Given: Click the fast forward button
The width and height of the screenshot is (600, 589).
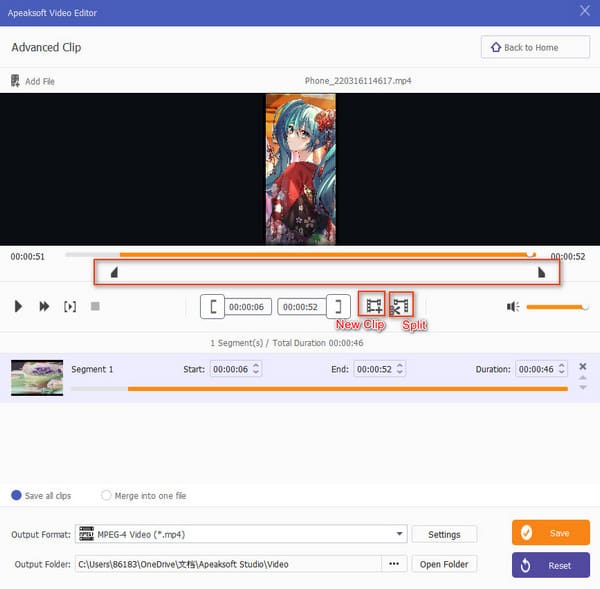Looking at the screenshot, I should [x=44, y=307].
